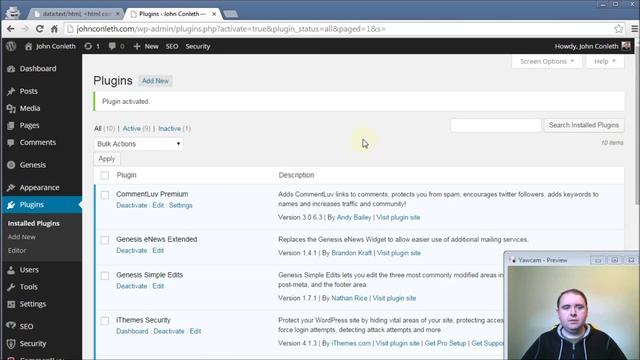Open the Posts sidebar item

click(29, 91)
